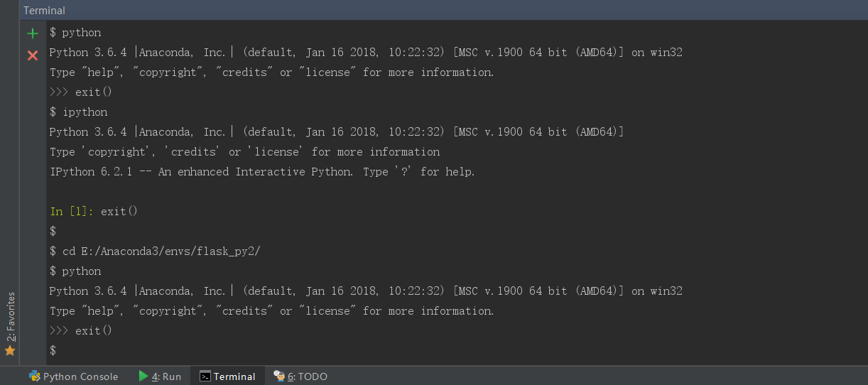Close the terminal session with the red X
868x385 pixels.
(x=33, y=55)
